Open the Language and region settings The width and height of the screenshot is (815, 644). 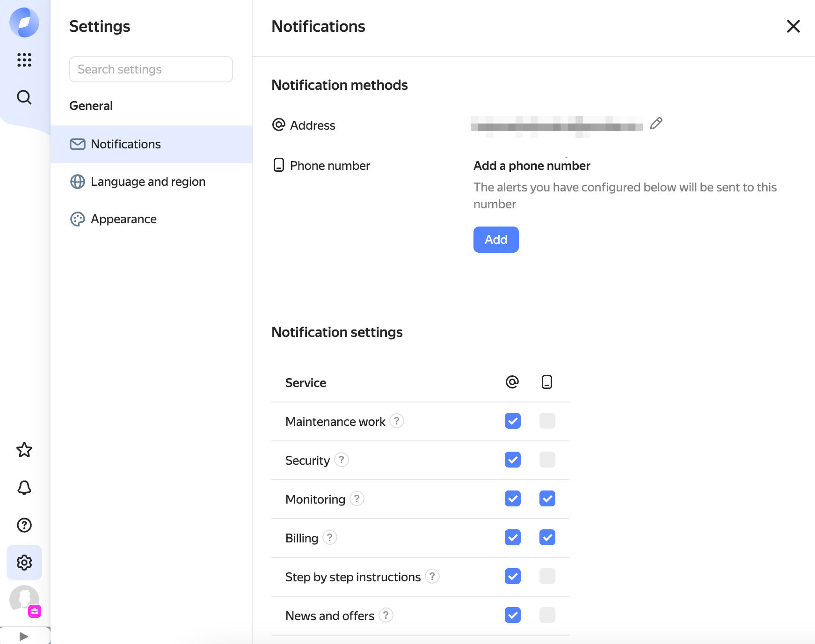(148, 182)
